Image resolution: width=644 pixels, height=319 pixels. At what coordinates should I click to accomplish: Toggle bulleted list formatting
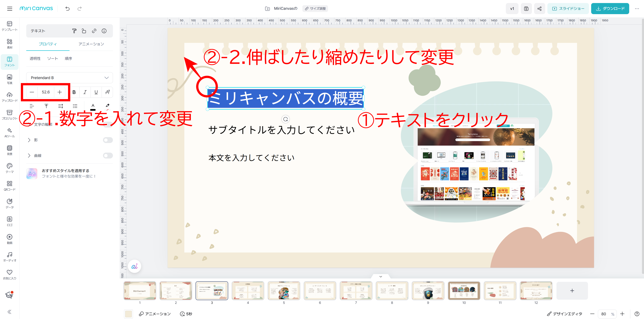click(x=75, y=106)
